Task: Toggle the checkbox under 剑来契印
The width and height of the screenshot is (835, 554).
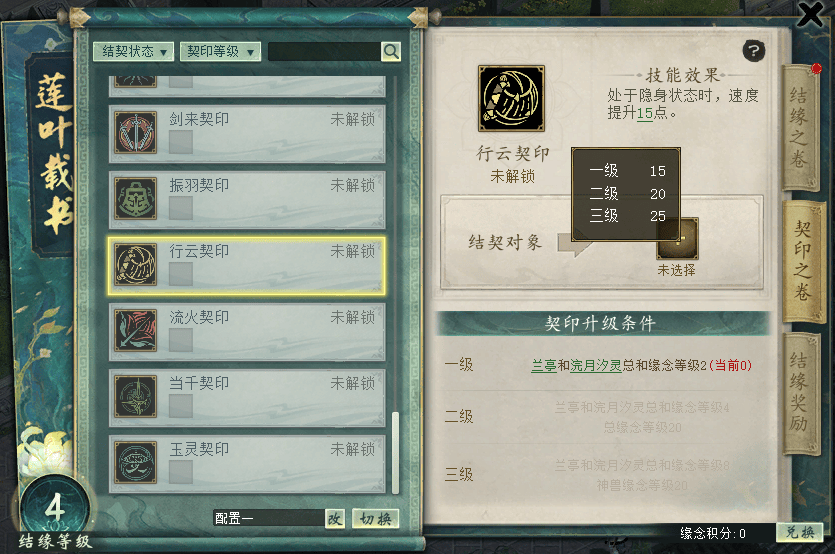Action: click(x=181, y=142)
